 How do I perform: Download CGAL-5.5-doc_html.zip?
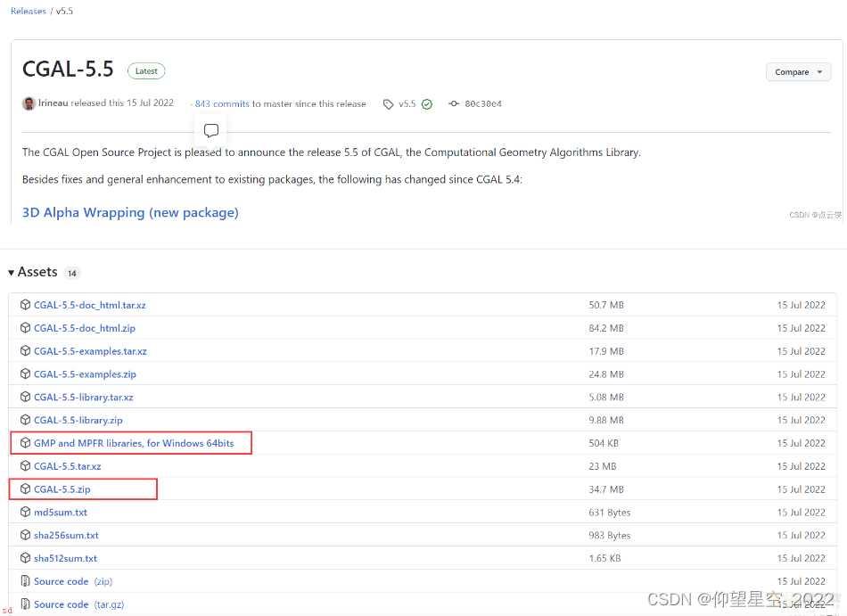click(85, 328)
